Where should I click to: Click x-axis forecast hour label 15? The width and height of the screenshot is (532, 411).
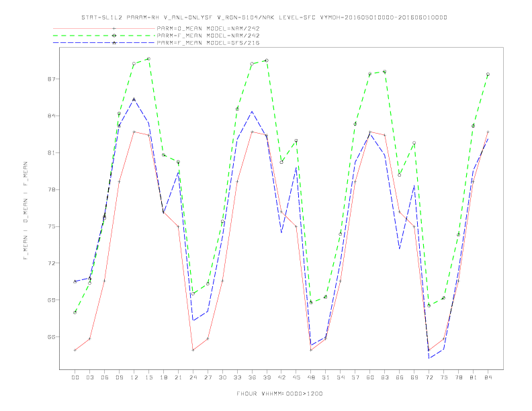pos(148,377)
